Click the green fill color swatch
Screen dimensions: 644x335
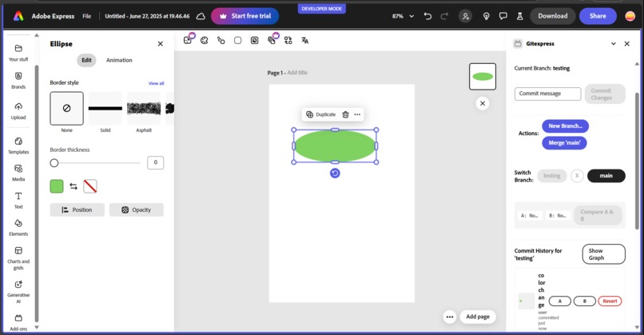[57, 186]
